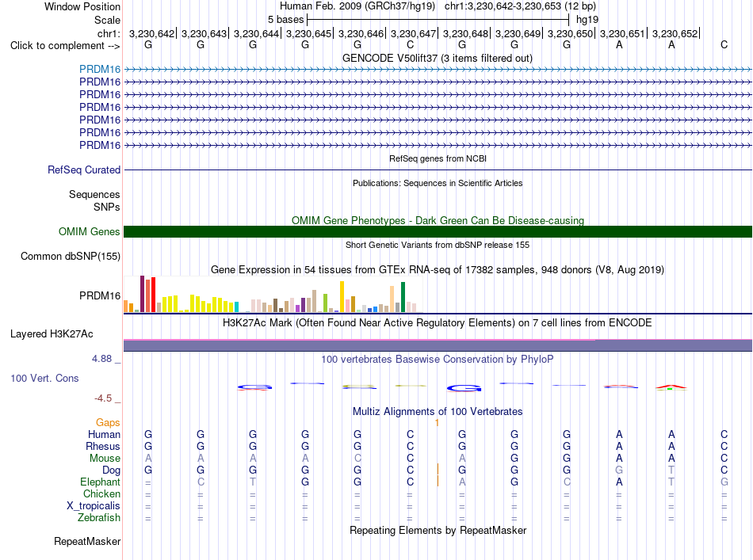Click the chr1: ruler label
753x560 pixels.
(109, 33)
